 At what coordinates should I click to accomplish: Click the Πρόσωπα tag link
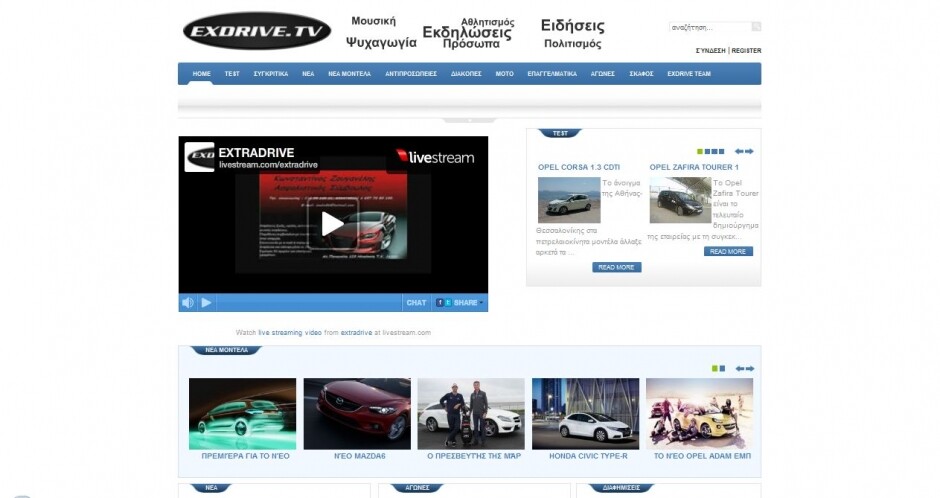(471, 44)
